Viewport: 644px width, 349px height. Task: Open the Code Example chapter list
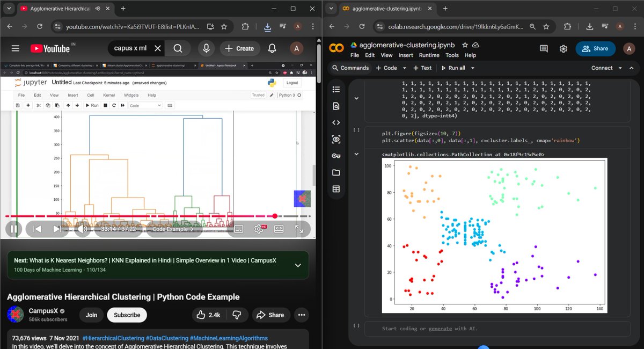173,229
